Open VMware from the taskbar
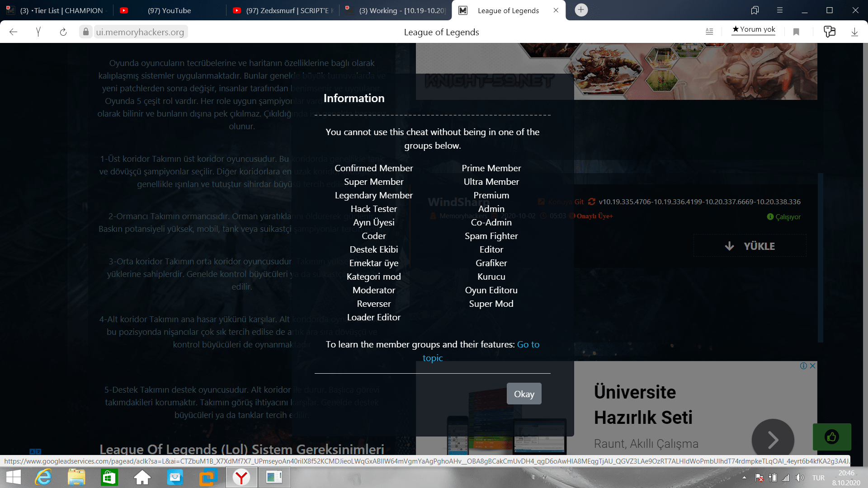 (x=208, y=477)
